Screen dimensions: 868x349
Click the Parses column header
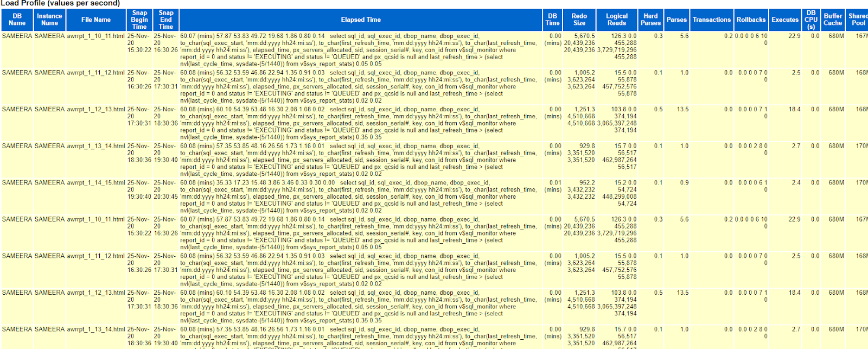point(676,20)
